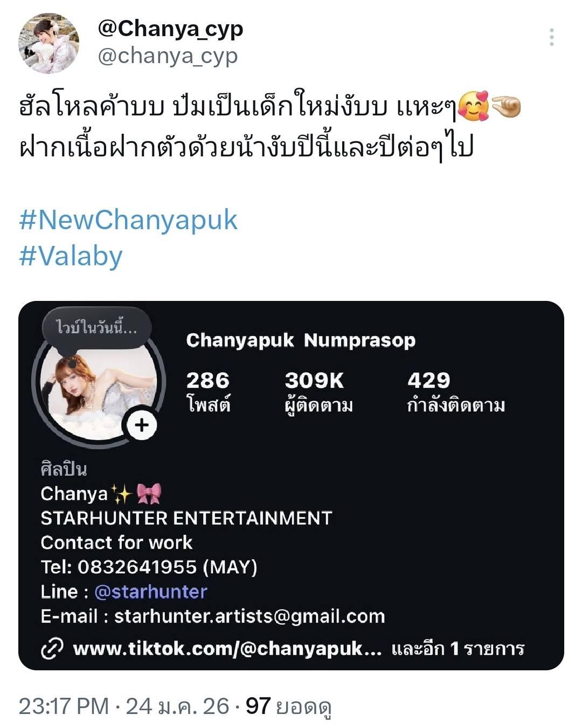
Task: Open the #Valaby hashtag
Action: [x=71, y=256]
